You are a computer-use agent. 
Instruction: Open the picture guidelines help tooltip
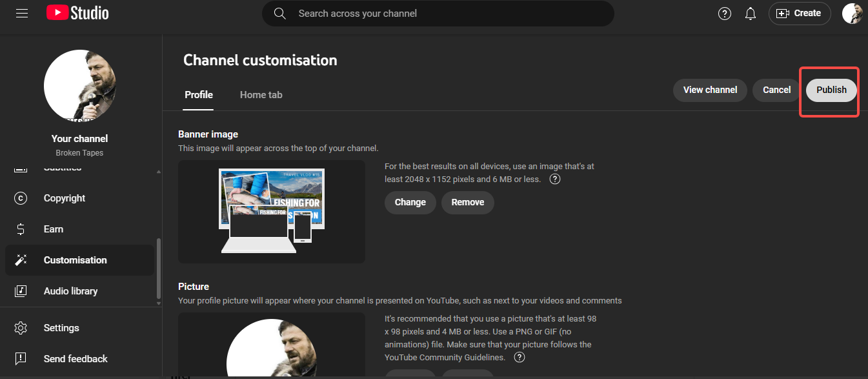[519, 357]
